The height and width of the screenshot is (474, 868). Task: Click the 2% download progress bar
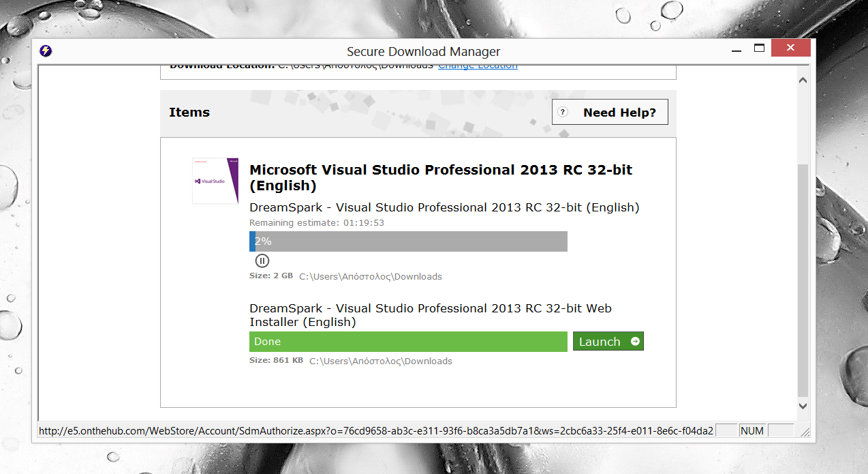click(x=408, y=241)
